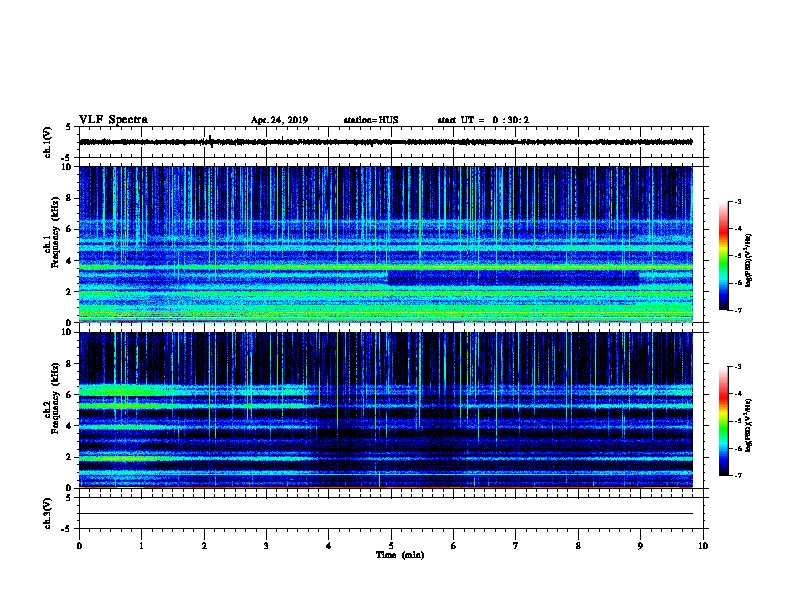Click the "0" tick on the time axis

79,546
